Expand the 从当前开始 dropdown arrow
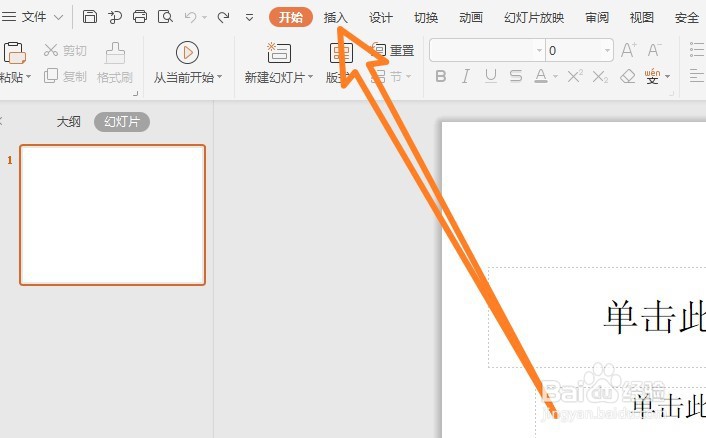 pos(219,77)
